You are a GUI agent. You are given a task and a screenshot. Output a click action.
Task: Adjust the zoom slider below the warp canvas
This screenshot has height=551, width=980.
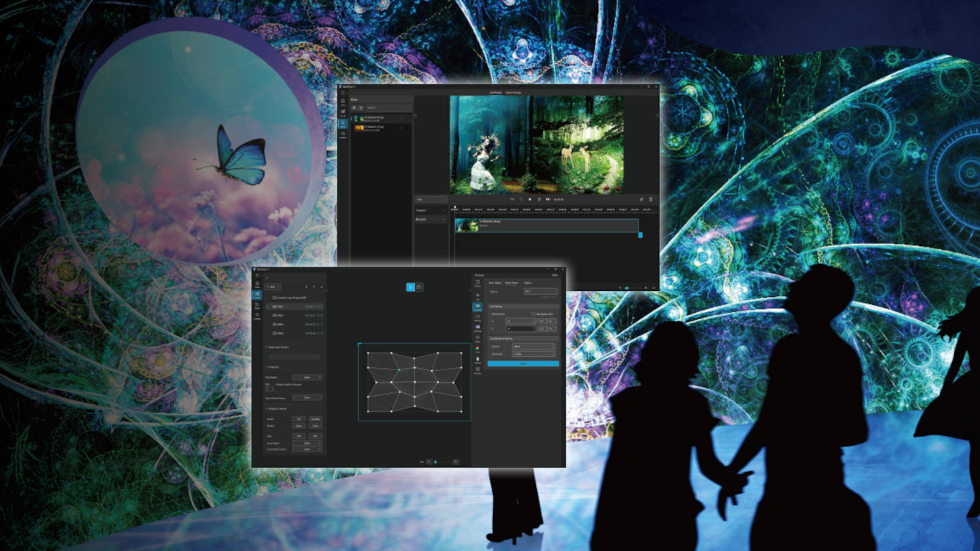pos(436,462)
